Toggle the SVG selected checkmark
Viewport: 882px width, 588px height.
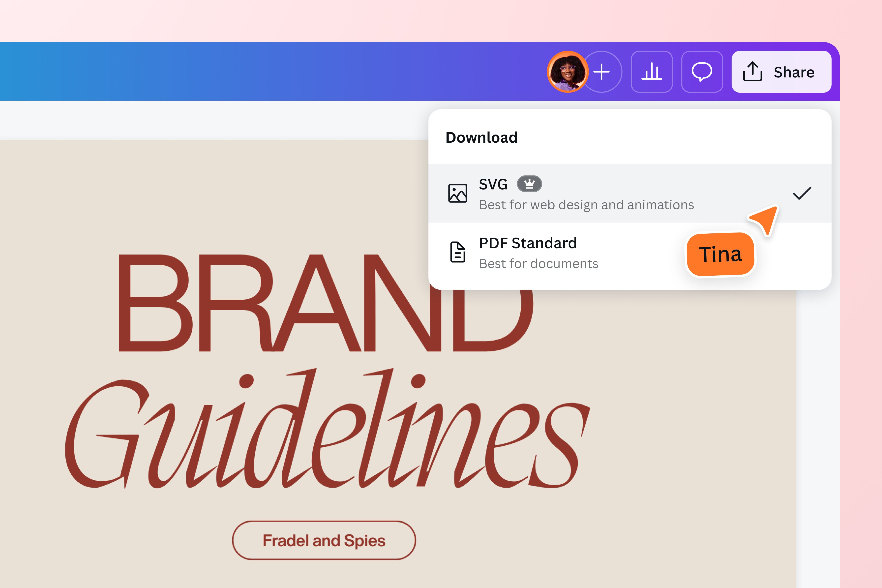802,193
